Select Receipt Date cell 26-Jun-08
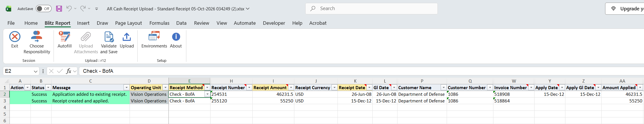 point(355,94)
